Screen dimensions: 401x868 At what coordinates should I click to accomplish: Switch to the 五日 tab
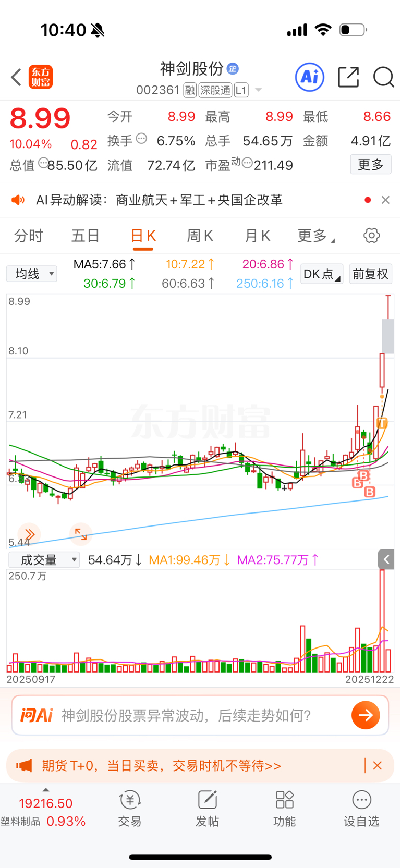click(x=86, y=236)
